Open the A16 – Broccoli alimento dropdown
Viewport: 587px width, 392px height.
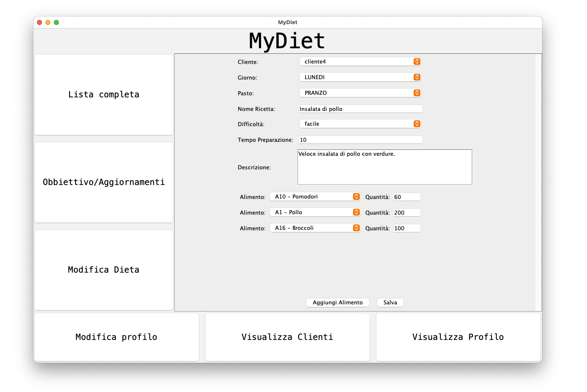click(x=315, y=228)
